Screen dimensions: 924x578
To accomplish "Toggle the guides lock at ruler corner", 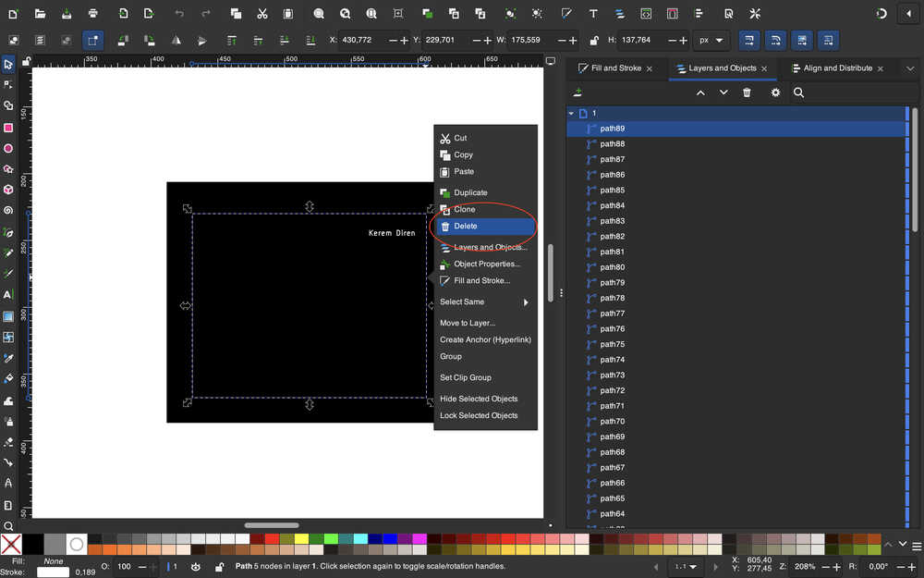I will pyautogui.click(x=27, y=61).
